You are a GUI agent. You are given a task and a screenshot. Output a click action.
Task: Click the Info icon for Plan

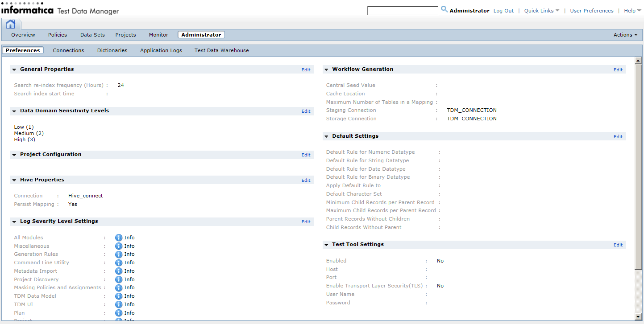[x=119, y=313]
